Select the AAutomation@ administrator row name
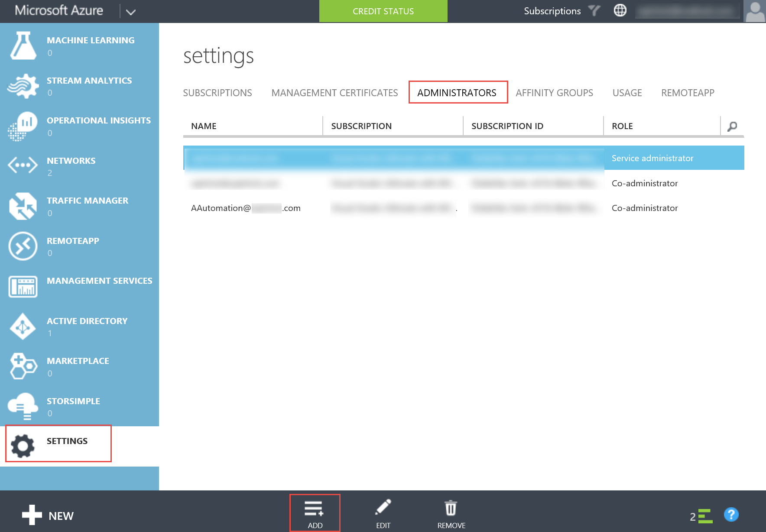 coord(246,208)
